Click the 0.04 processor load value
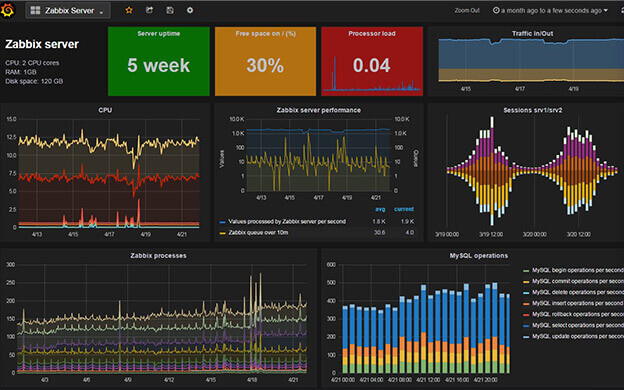Viewport: 624px width, 390px height. coord(371,65)
